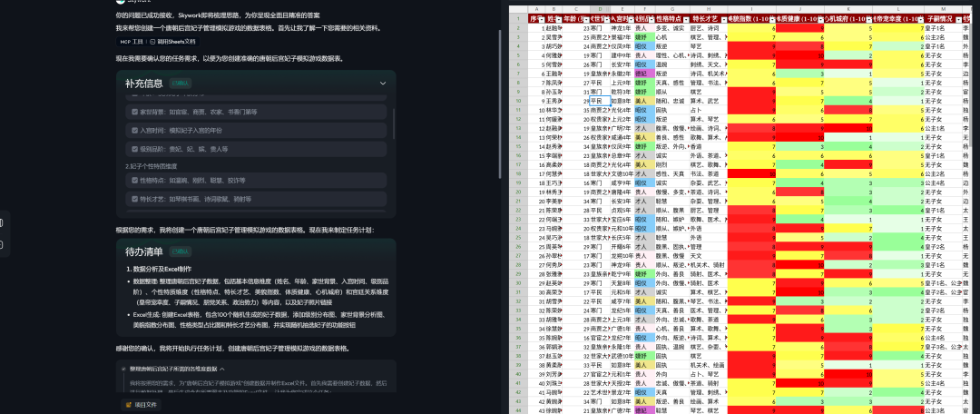Click the 补充信息 list scrollbar
This screenshot has height=414, width=980.
click(x=393, y=123)
